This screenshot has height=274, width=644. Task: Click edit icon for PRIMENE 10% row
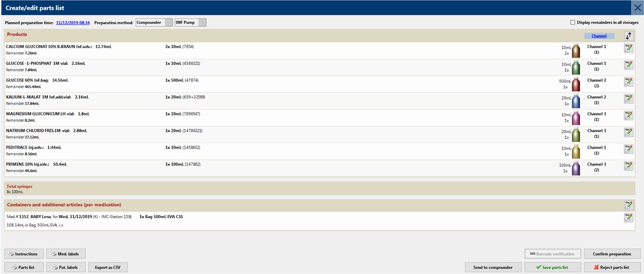[x=628, y=166]
